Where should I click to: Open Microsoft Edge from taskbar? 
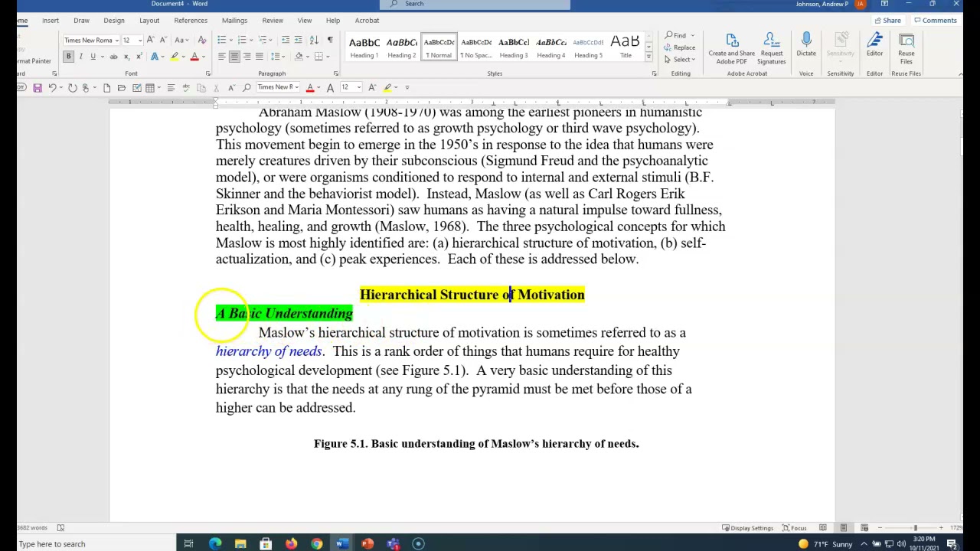pos(215,544)
